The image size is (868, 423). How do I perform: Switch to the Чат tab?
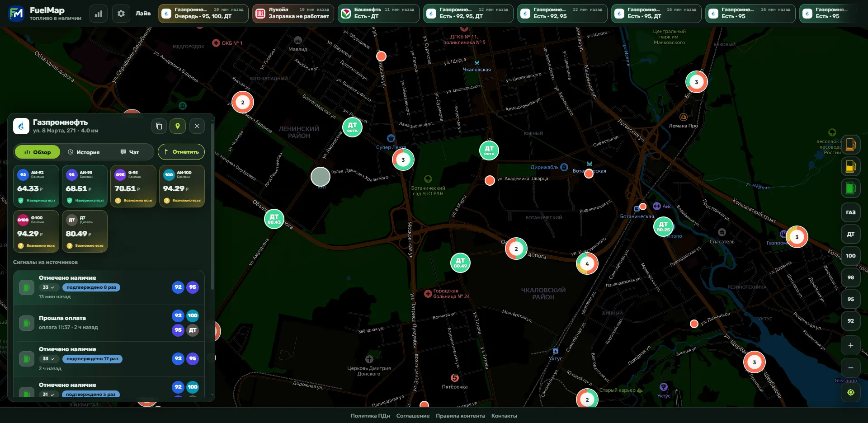[130, 152]
